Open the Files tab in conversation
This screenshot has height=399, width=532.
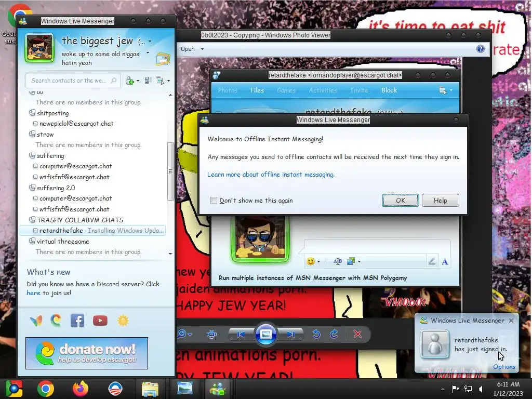[257, 90]
